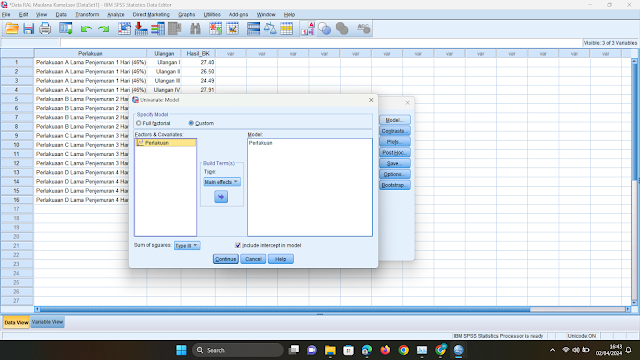This screenshot has height=360, width=640.
Task: Open the Utilities menu
Action: [212, 14]
